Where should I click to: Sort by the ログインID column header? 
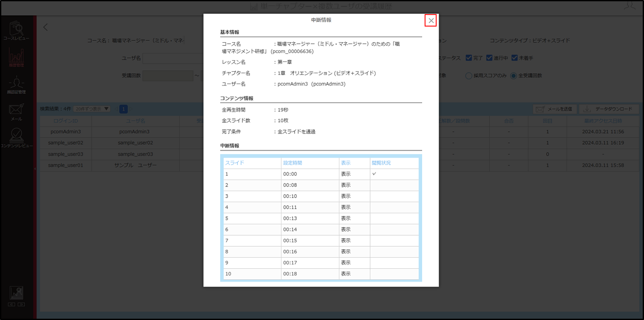click(x=65, y=121)
